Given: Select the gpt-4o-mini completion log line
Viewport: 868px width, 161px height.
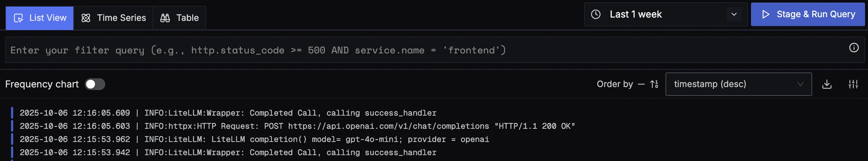Looking at the screenshot, I should (x=254, y=139).
